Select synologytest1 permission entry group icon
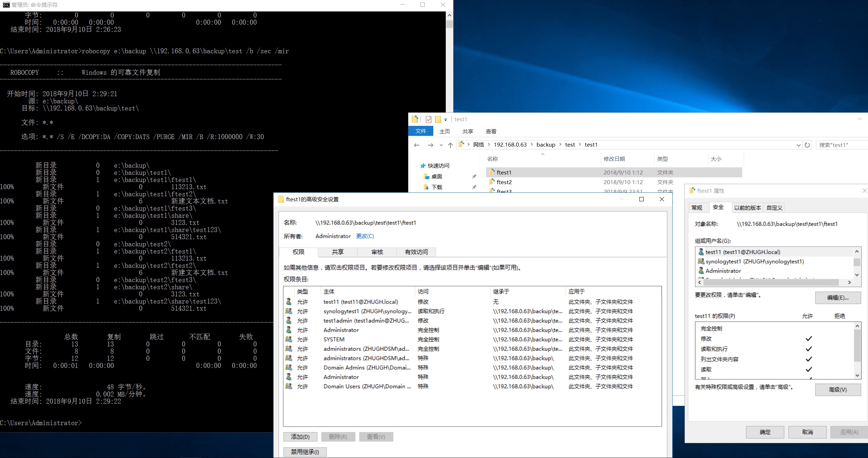 [x=289, y=311]
